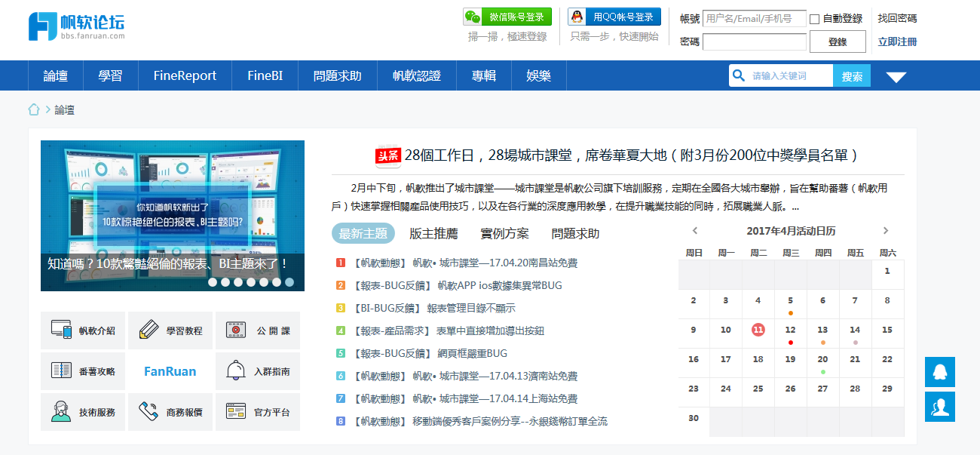Image resolution: width=980 pixels, height=455 pixels.
Task: Go to previous month in calendar
Action: (x=694, y=231)
